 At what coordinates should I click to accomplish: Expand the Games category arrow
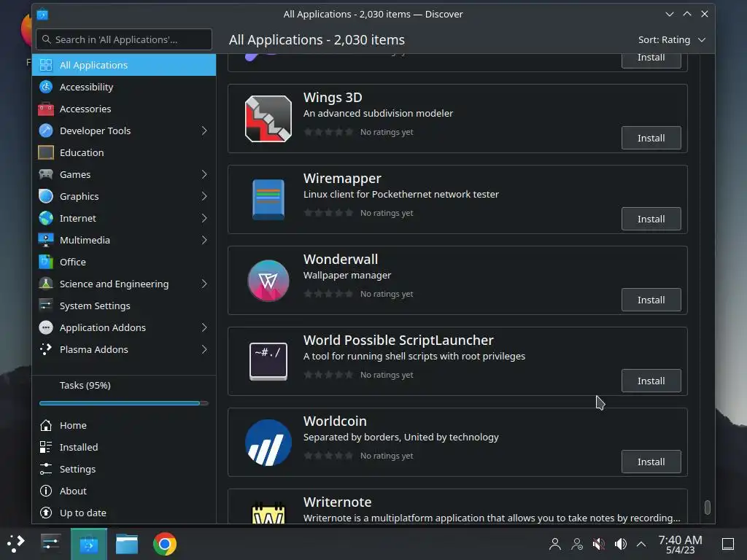click(204, 174)
